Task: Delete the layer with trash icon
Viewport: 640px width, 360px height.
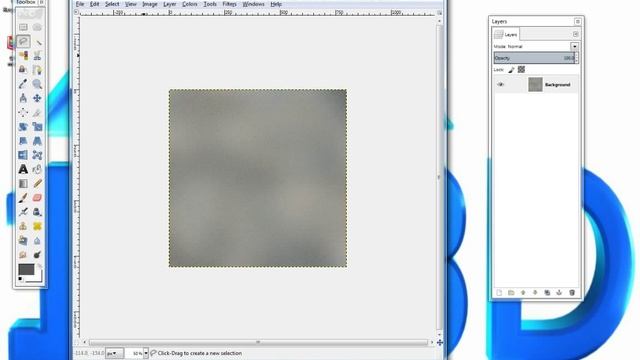Action: tap(572, 293)
